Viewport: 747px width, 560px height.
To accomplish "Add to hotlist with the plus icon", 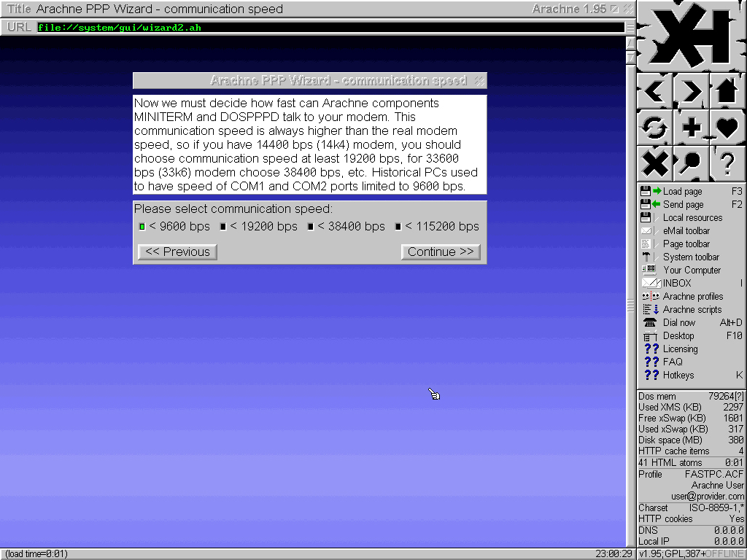I will 692,127.
